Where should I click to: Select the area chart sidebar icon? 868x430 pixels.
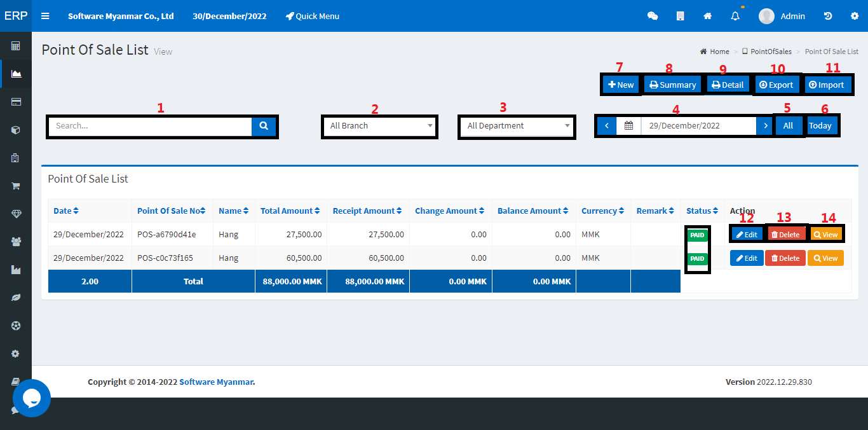point(16,74)
